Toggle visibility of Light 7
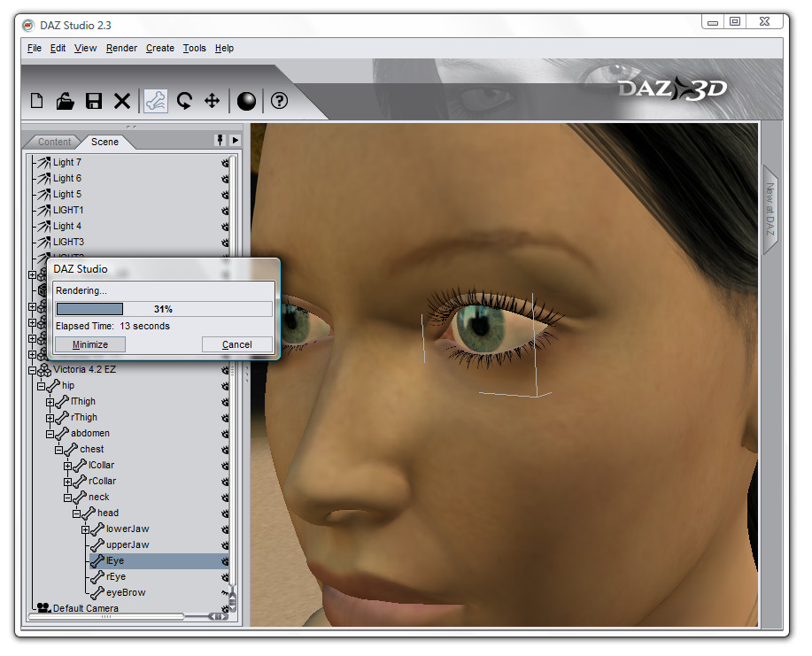This screenshot has height=656, width=812. pos(225,163)
